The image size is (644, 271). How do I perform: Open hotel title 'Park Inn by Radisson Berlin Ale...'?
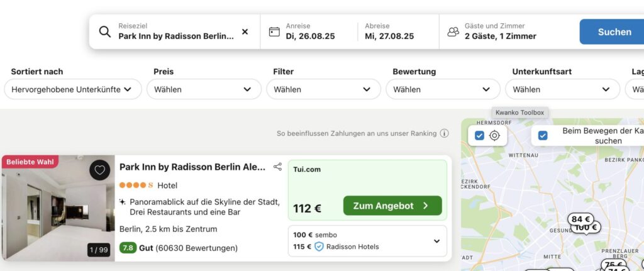pyautogui.click(x=192, y=167)
